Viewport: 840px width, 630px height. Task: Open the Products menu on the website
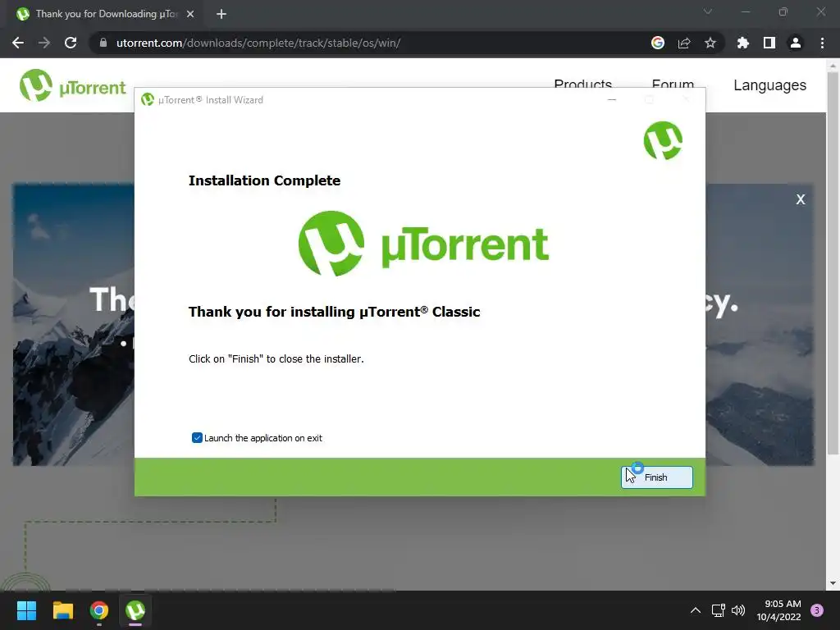click(583, 84)
